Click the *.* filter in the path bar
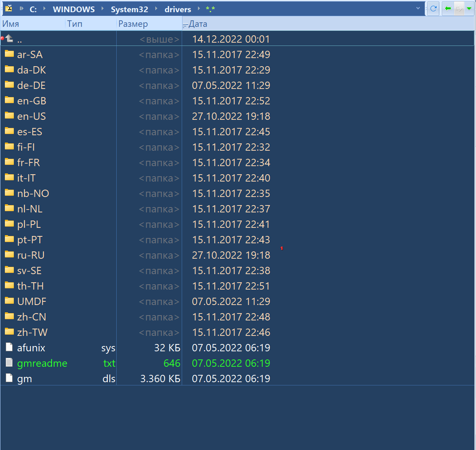The image size is (476, 450). (x=210, y=9)
